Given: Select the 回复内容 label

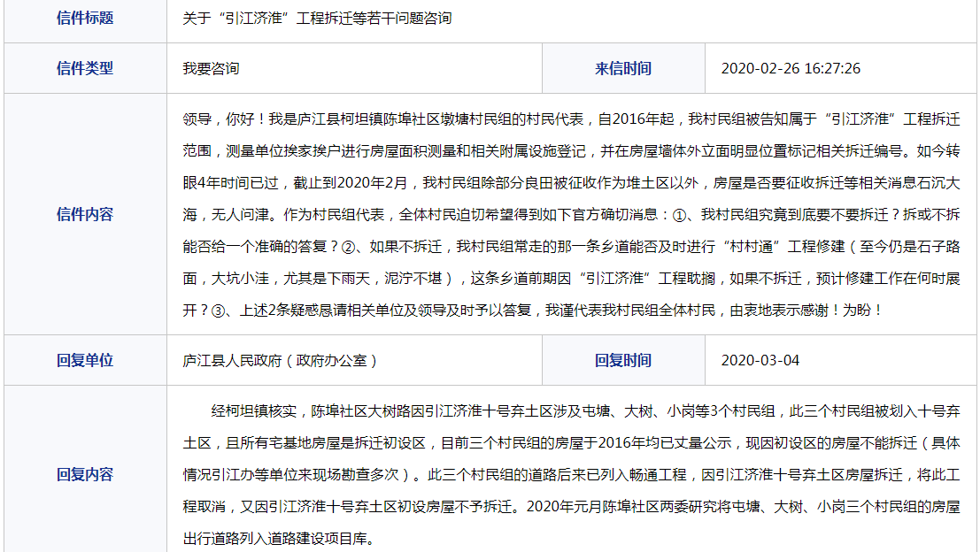Looking at the screenshot, I should [85, 474].
